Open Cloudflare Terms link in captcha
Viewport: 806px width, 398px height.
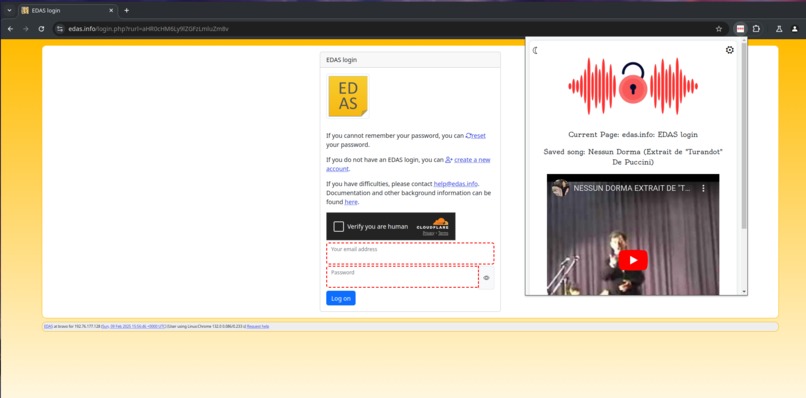pyautogui.click(x=443, y=233)
